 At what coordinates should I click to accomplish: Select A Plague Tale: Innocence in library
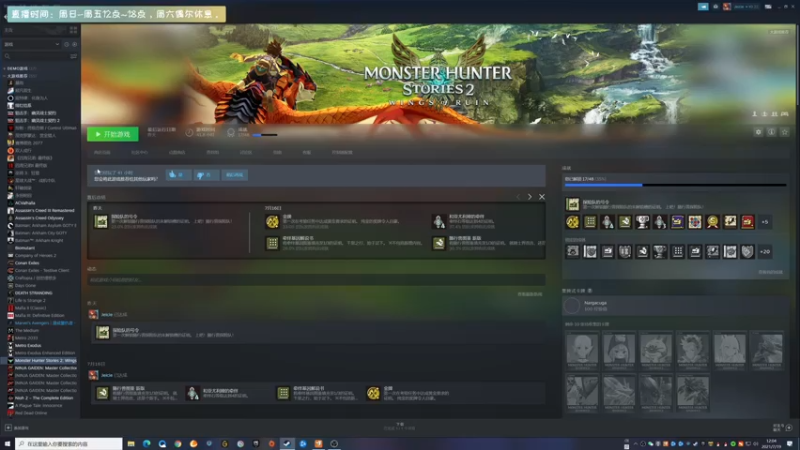38,406
